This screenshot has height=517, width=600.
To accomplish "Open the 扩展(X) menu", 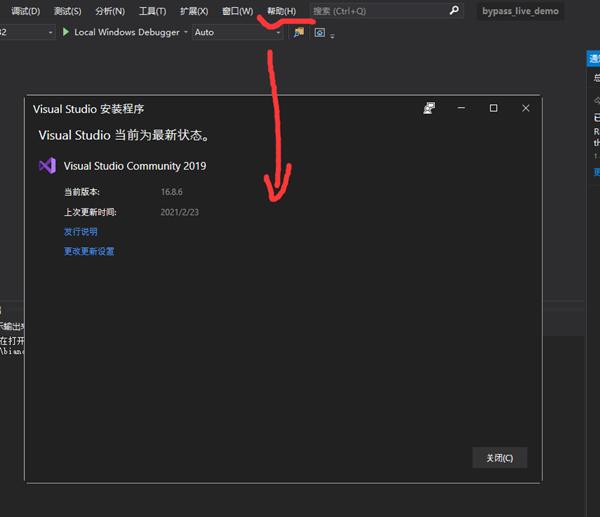I will 194,11.
